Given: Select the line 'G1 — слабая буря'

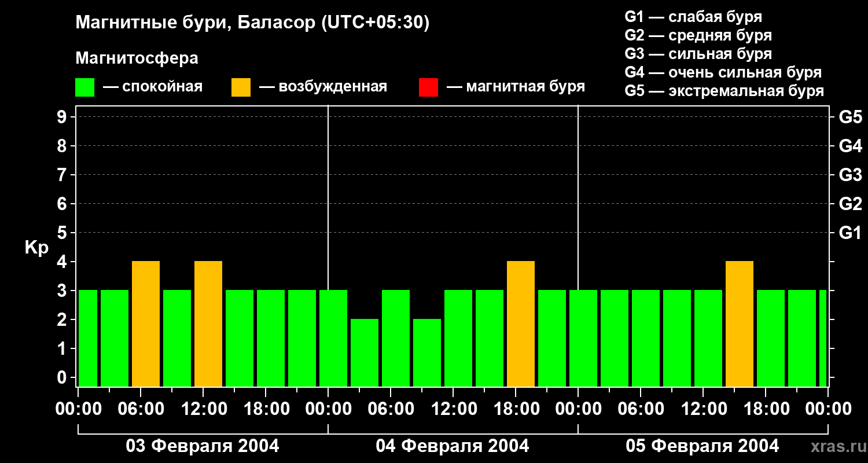Looking at the screenshot, I should point(693,17).
